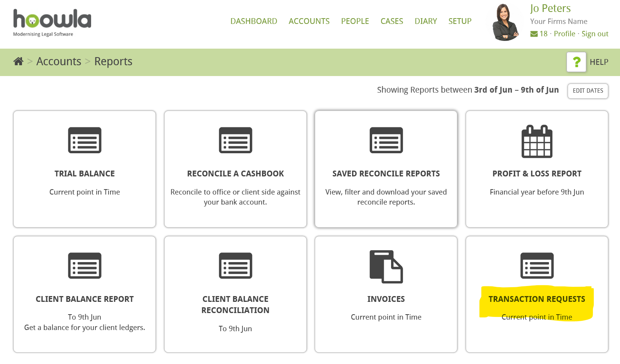Click the Reconcile a Cashbook icon

point(235,141)
